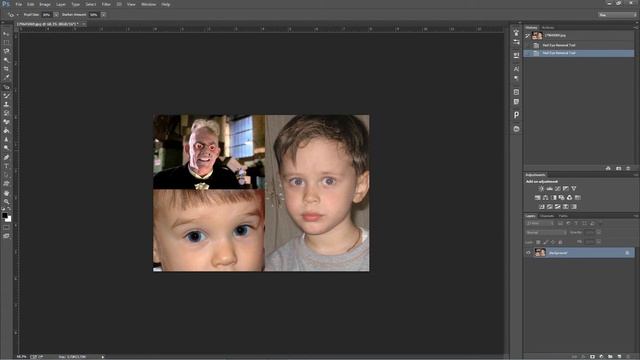
Task: Select the History Brush tool
Action: click(x=6, y=113)
